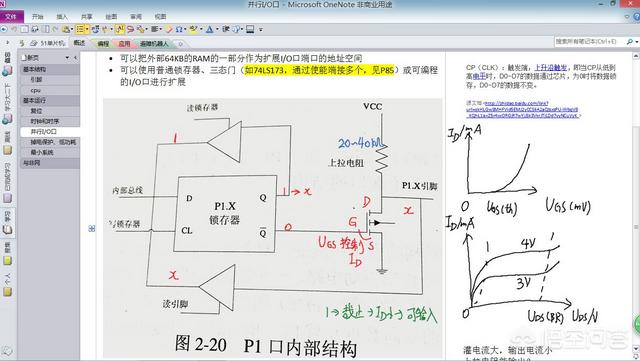This screenshot has width=640, height=361.
Task: Collapse the ribbon with the caret icon
Action: point(627,17)
